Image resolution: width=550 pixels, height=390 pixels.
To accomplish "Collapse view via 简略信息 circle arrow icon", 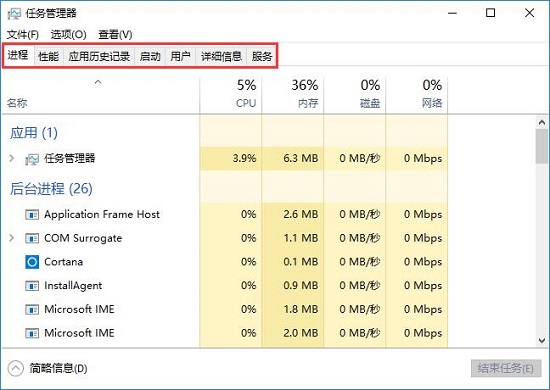I will (15, 368).
